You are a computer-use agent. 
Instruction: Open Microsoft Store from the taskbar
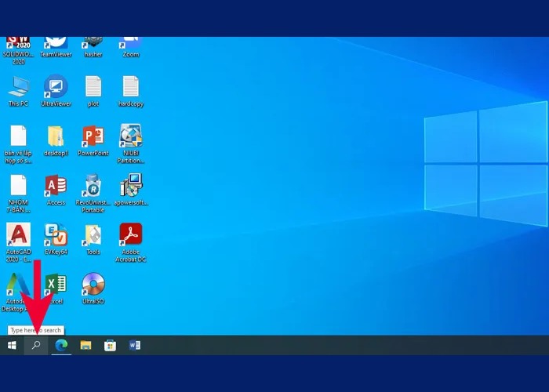coord(110,345)
